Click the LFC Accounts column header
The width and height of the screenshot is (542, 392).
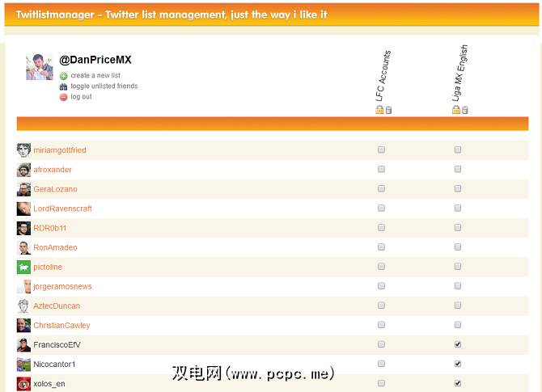click(383, 76)
